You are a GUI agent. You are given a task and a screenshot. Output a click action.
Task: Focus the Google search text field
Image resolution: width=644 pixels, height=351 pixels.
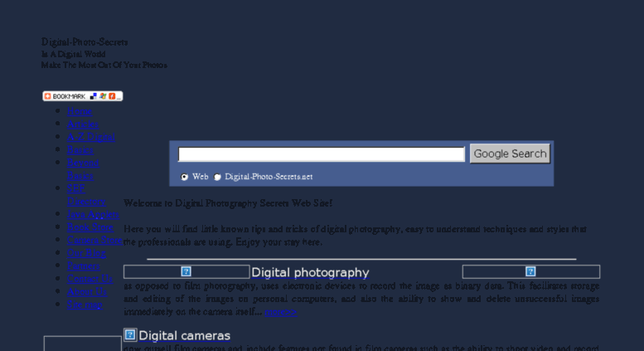[x=322, y=154]
